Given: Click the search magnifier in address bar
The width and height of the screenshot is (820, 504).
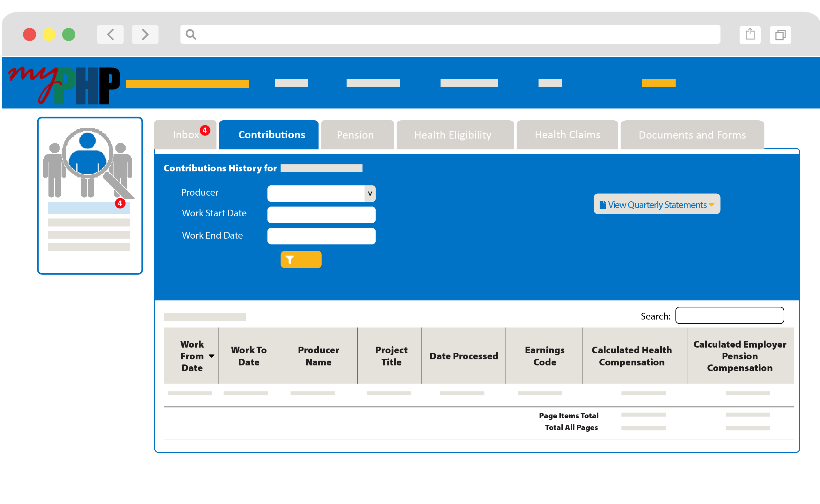Looking at the screenshot, I should tap(191, 34).
